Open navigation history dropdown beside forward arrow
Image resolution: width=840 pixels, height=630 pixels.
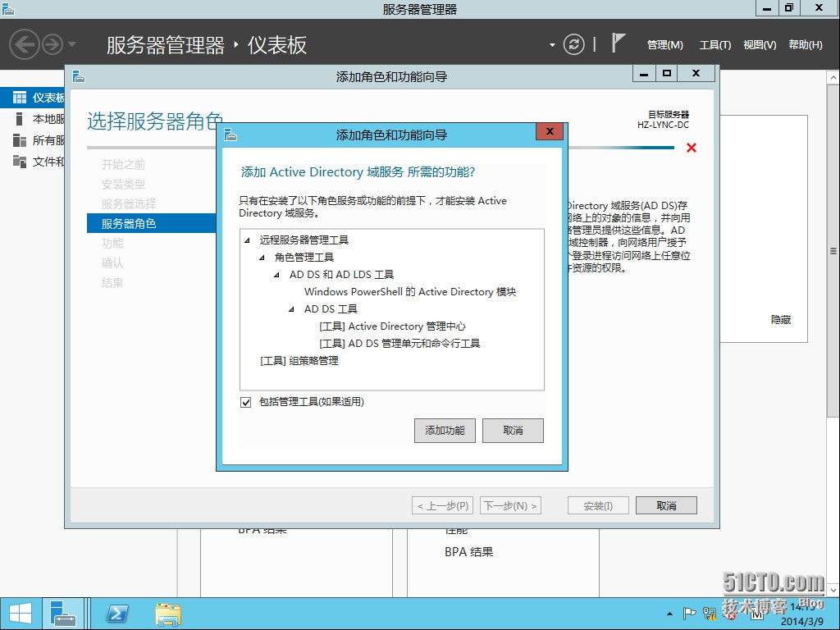click(x=72, y=44)
